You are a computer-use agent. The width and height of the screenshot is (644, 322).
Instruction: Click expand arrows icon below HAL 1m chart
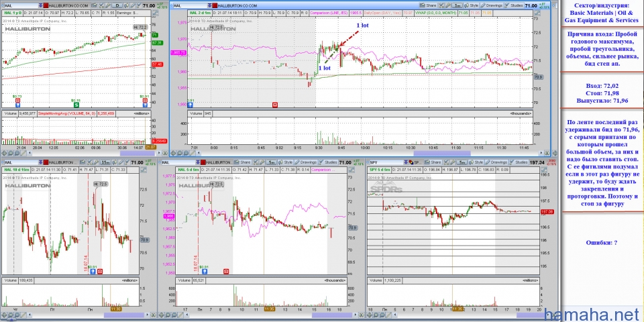pos(547,153)
